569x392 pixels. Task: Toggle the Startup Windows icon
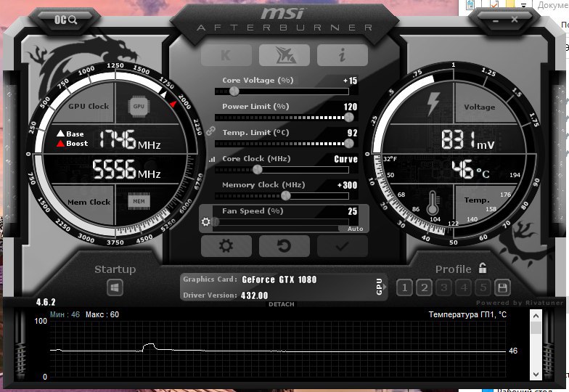click(x=115, y=287)
